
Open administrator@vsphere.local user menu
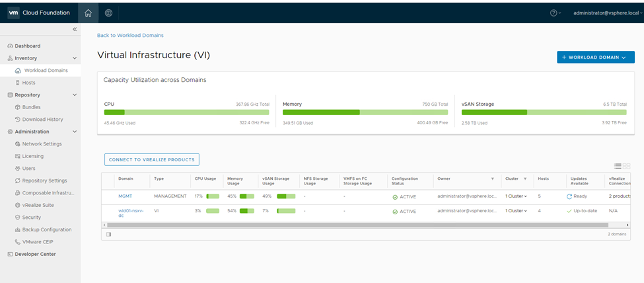click(x=607, y=13)
